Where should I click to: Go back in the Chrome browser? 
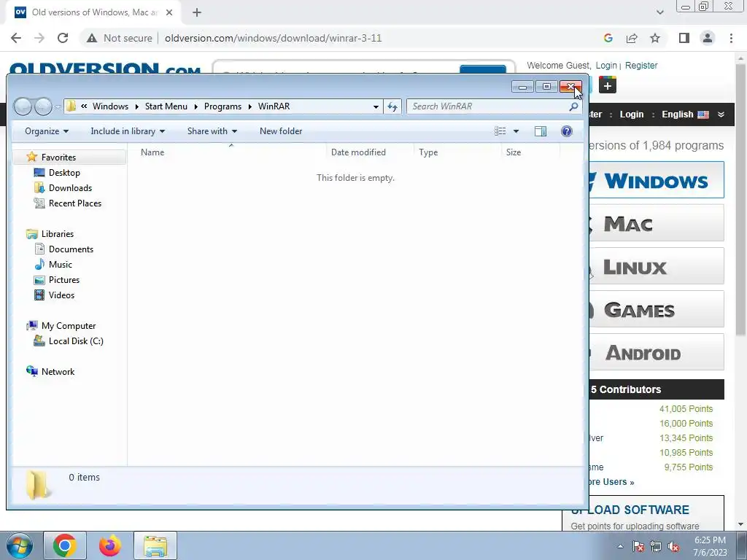pyautogui.click(x=16, y=38)
